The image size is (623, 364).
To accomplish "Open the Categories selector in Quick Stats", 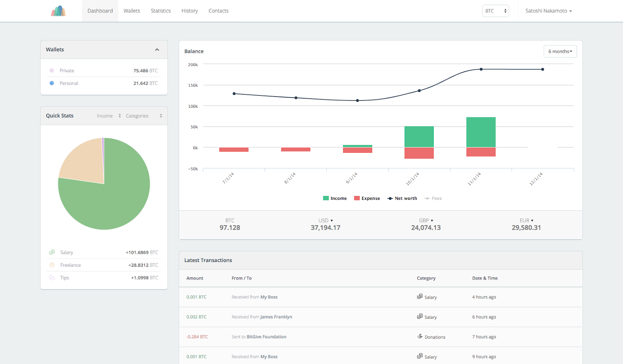I will pyautogui.click(x=144, y=116).
